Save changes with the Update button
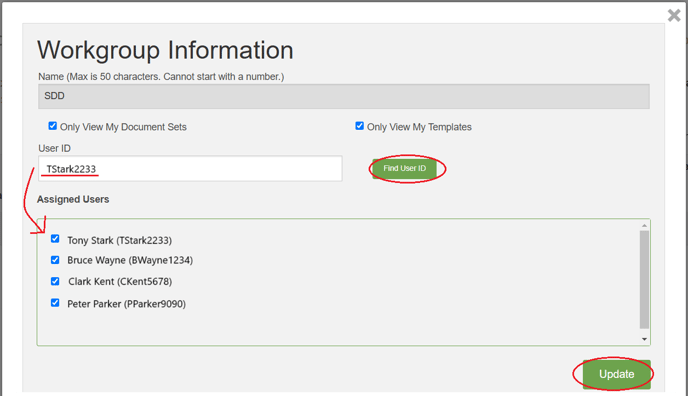The image size is (688, 396). (x=616, y=374)
